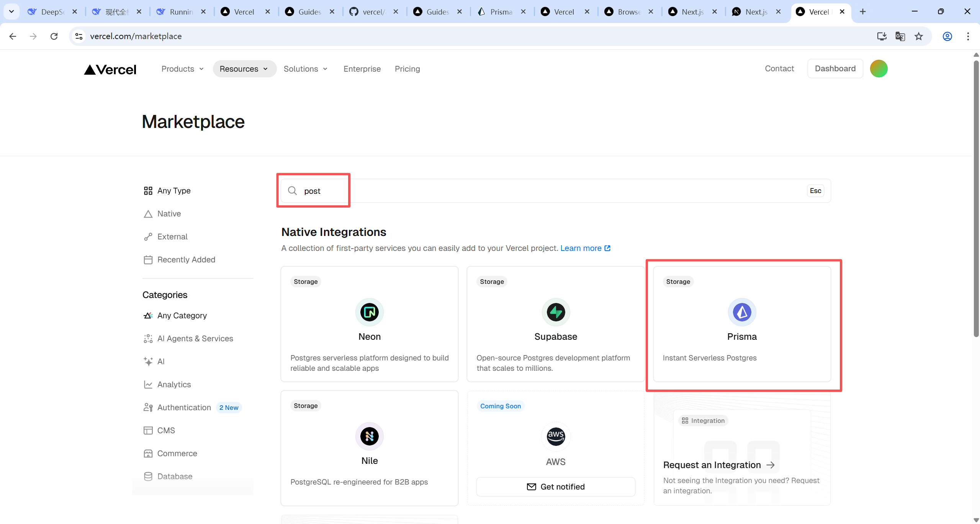Click the Marketplace page title
Image resolution: width=980 pixels, height=524 pixels.
(x=193, y=122)
